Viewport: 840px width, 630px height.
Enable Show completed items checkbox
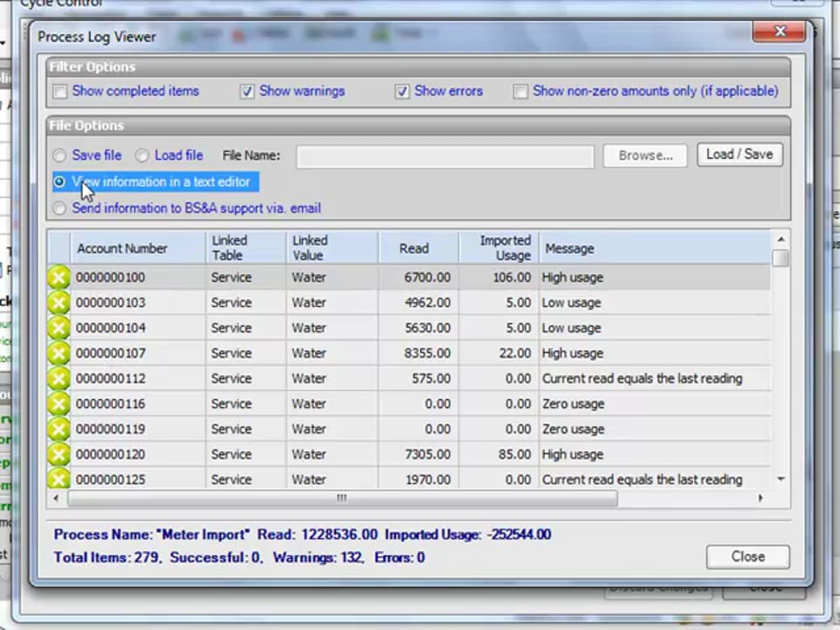coord(60,92)
